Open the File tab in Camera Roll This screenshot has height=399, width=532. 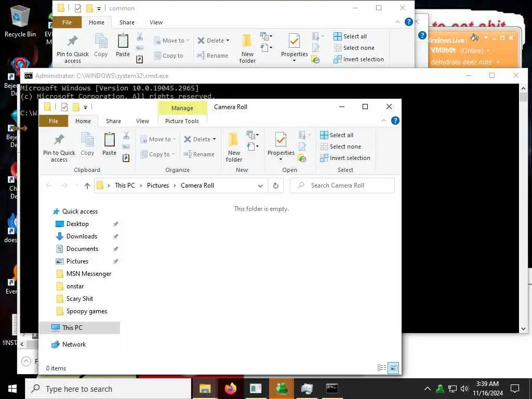coord(54,121)
